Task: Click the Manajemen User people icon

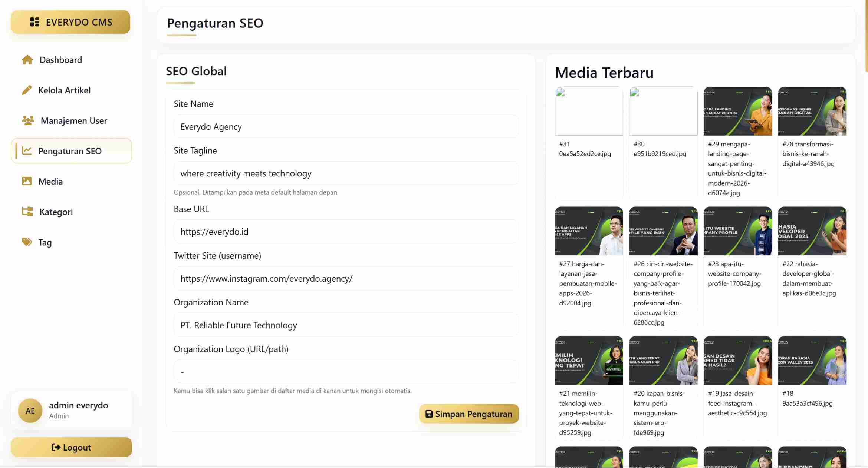Action: (28, 120)
